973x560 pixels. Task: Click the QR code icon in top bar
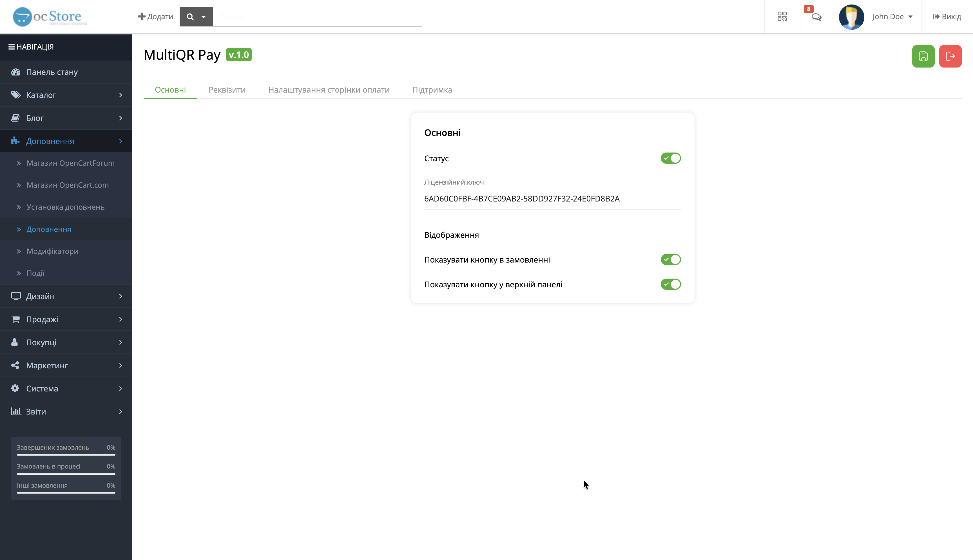click(x=782, y=17)
